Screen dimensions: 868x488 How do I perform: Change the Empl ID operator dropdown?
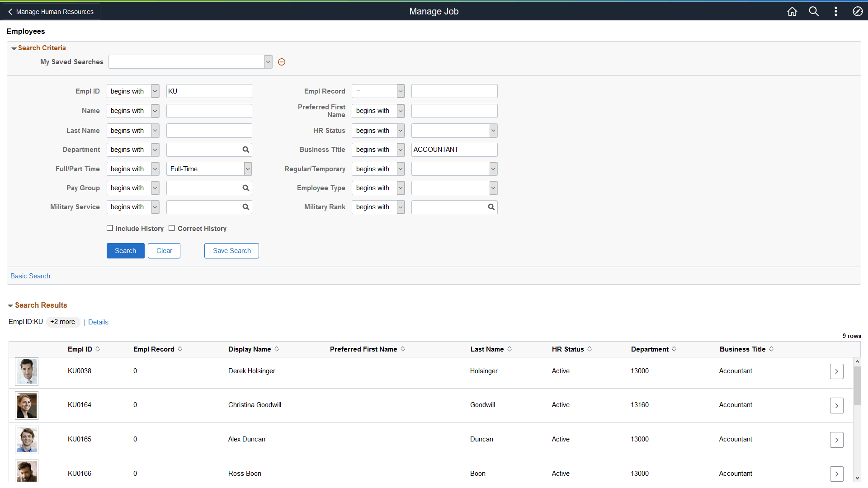(x=155, y=91)
